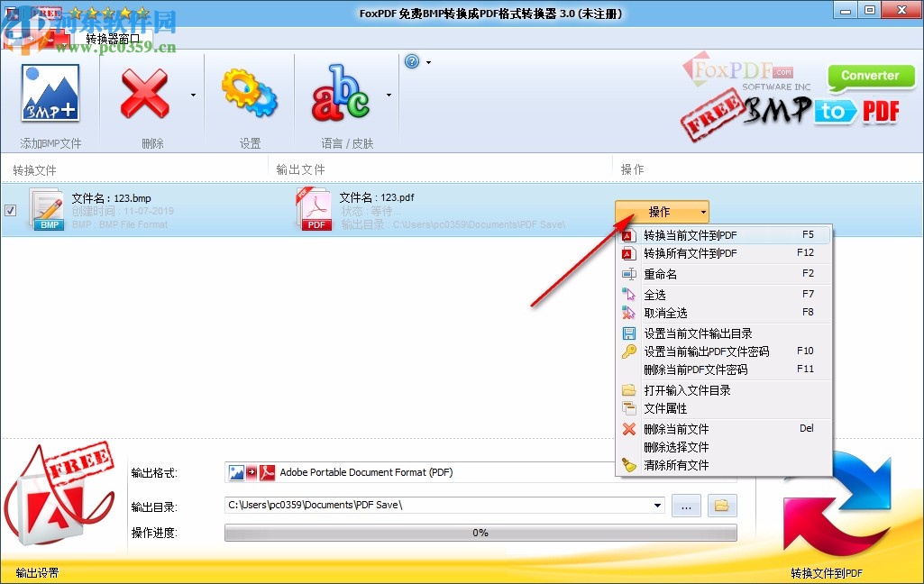Click inside the 输出目录 path field
This screenshot has height=584, width=924.
click(406, 506)
